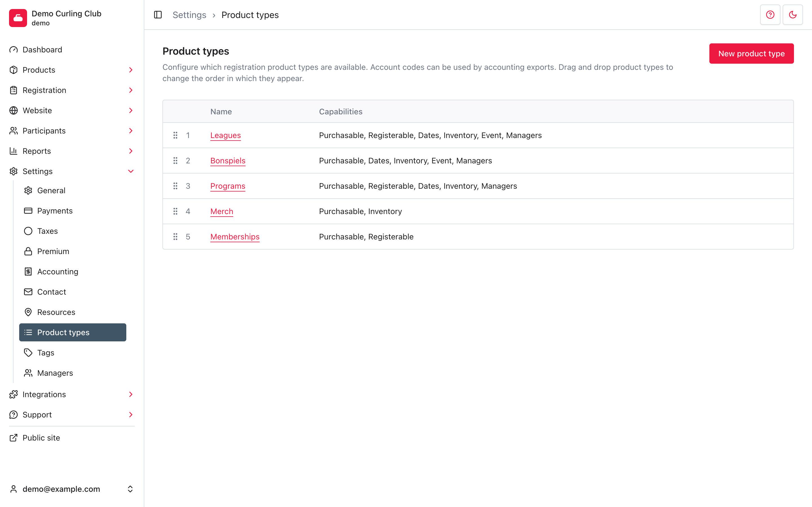812x507 pixels.
Task: Expand the Registration section chevron
Action: tap(131, 90)
